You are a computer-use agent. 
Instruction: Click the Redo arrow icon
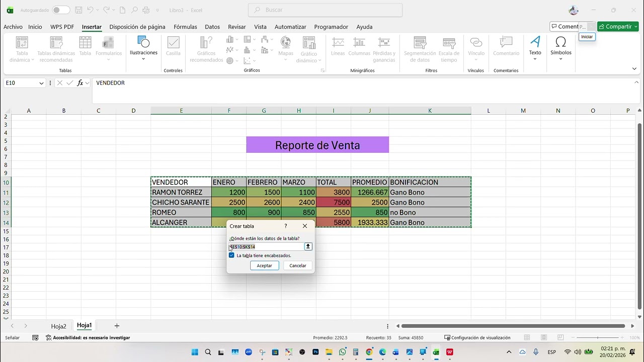106,10
